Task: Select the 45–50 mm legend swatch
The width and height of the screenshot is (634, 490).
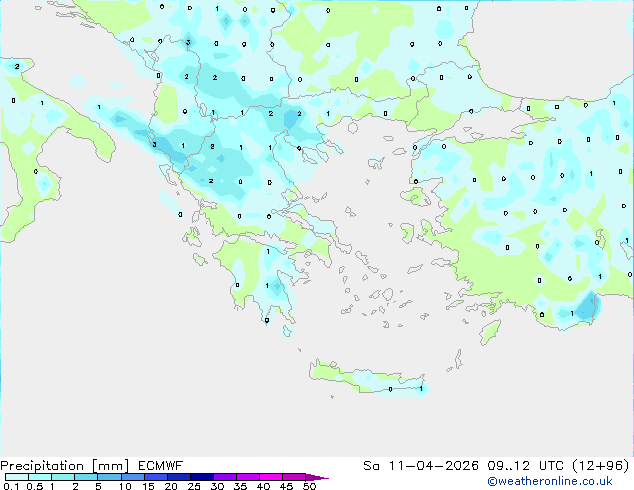Action: pyautogui.click(x=294, y=477)
